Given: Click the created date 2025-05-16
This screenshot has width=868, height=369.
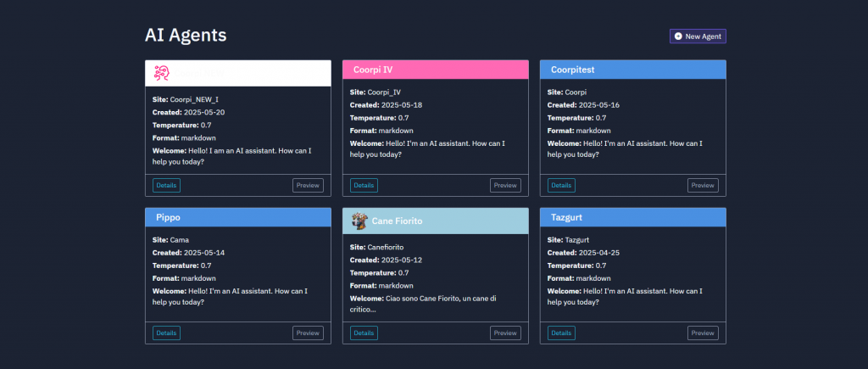Looking at the screenshot, I should point(599,104).
